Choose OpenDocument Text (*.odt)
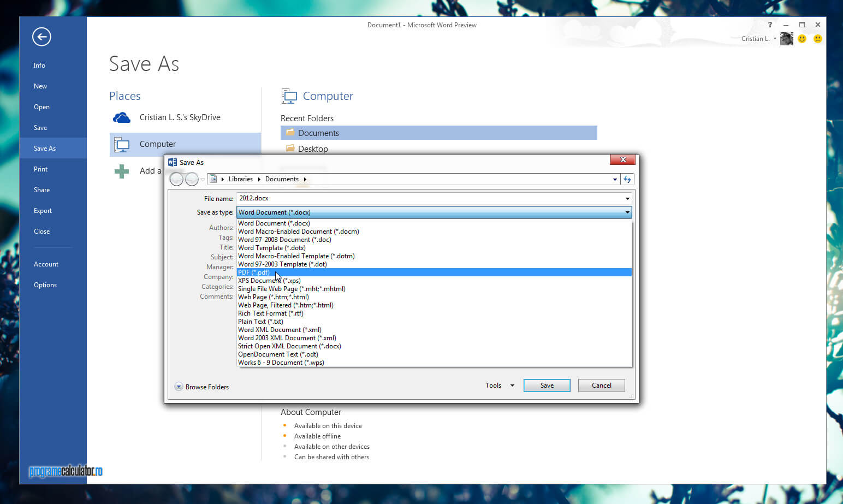Screen dimensions: 843x504 434,354
